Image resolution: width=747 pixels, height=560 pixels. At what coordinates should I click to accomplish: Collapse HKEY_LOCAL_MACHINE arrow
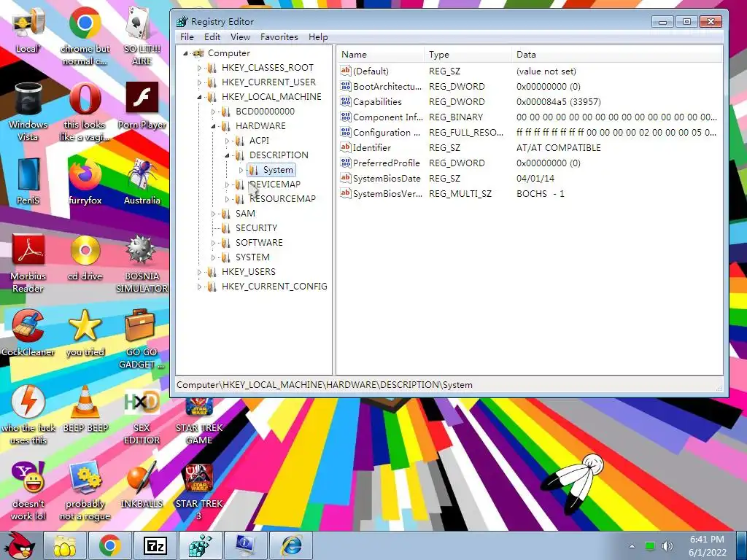(200, 97)
